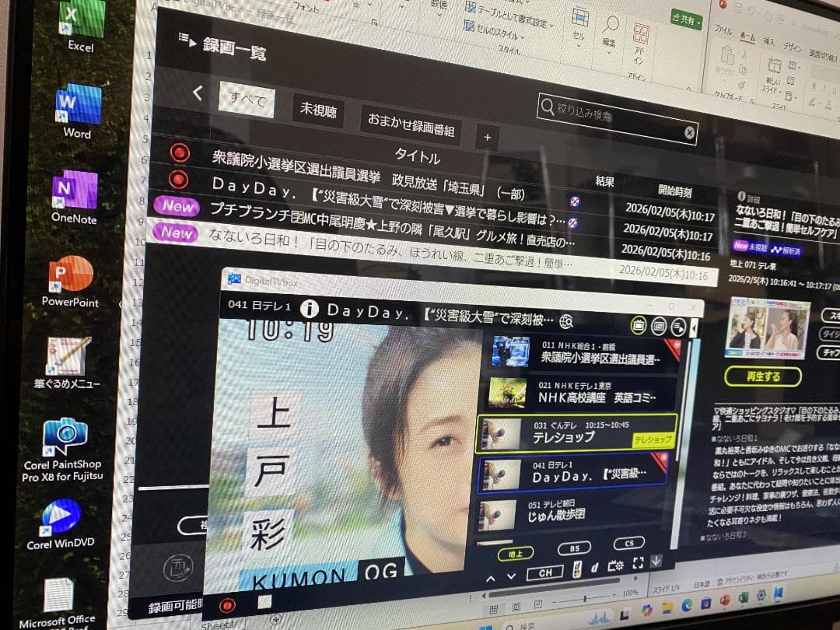Click the channel-down chevron
Screen dimensions: 840x630
click(x=512, y=577)
